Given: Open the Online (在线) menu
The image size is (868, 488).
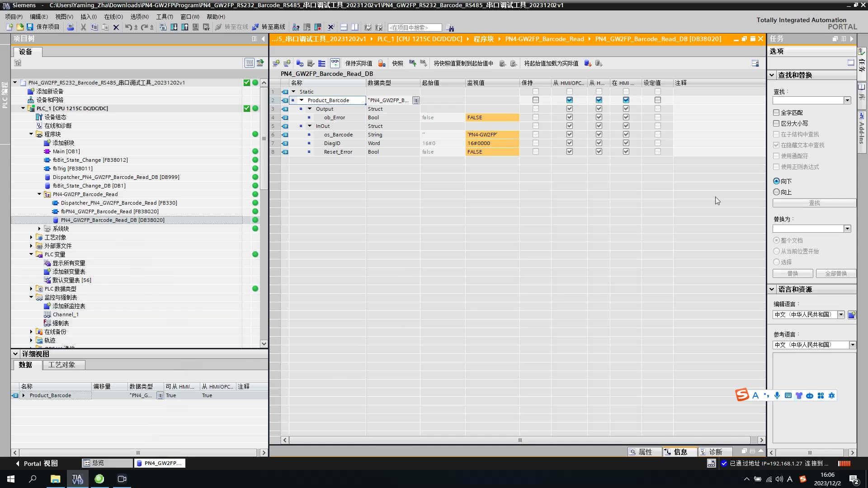Looking at the screenshot, I should tap(113, 17).
